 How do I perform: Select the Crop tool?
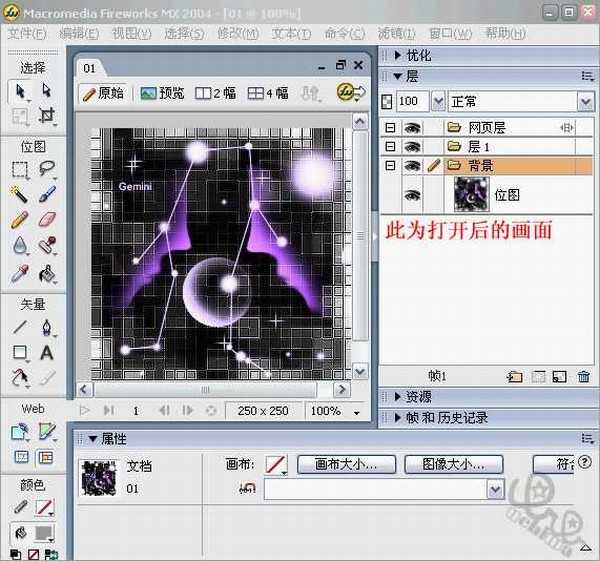pyautogui.click(x=46, y=116)
